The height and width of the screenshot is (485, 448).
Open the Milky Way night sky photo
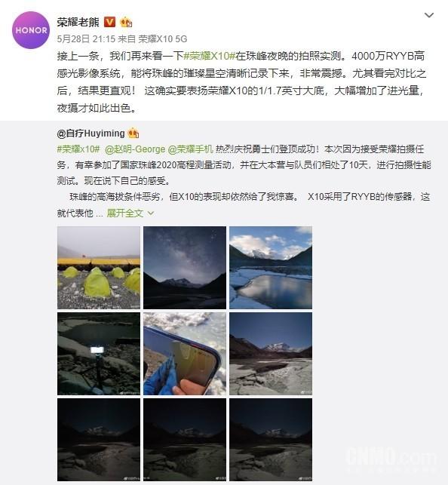(185, 268)
